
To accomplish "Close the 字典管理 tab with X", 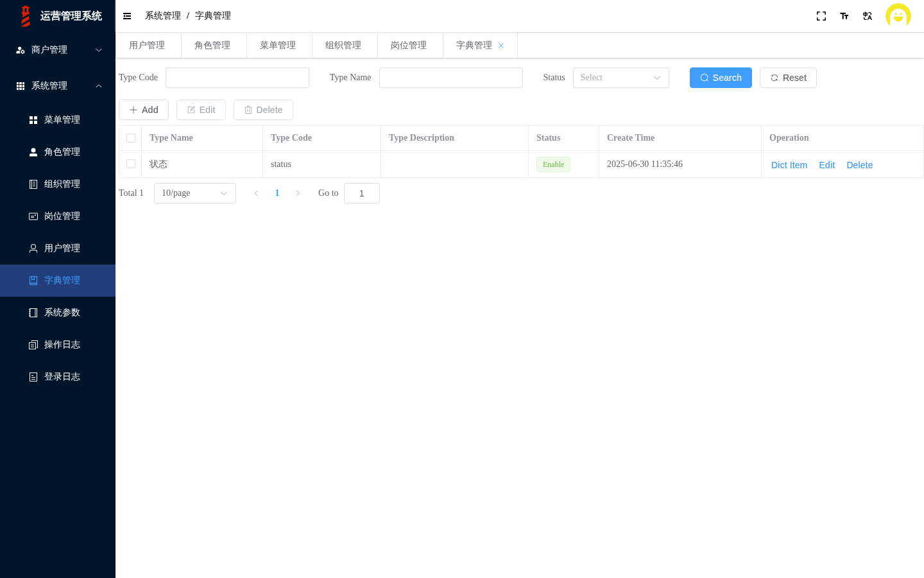I will pyautogui.click(x=501, y=46).
